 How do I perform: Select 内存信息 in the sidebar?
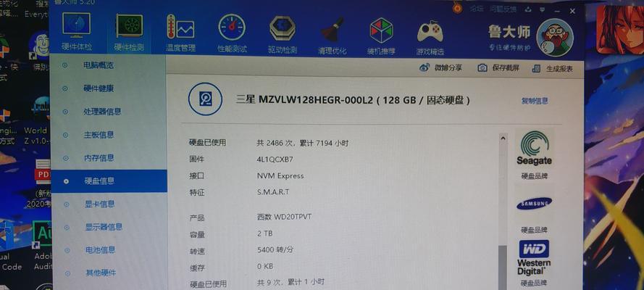tap(99, 158)
